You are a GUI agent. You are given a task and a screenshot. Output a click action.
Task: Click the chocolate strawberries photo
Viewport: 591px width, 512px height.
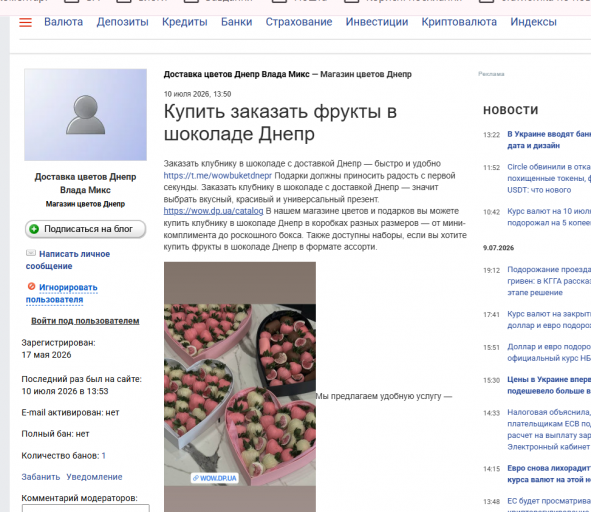(240, 387)
